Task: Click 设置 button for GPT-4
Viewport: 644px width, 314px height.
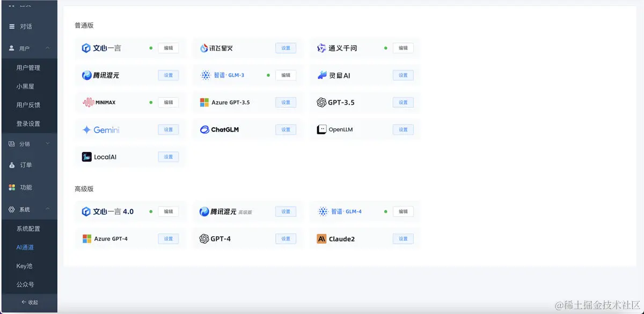Action: 286,238
